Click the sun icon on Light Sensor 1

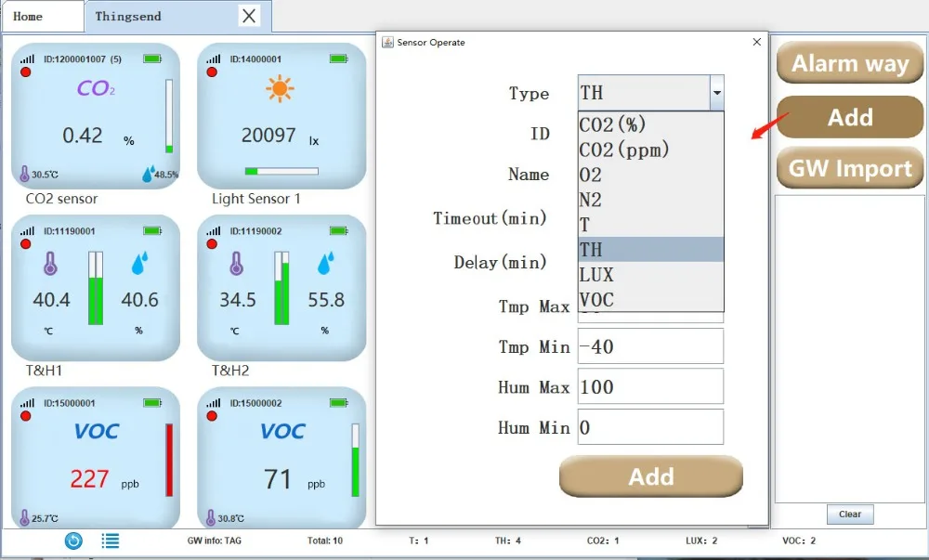point(280,89)
